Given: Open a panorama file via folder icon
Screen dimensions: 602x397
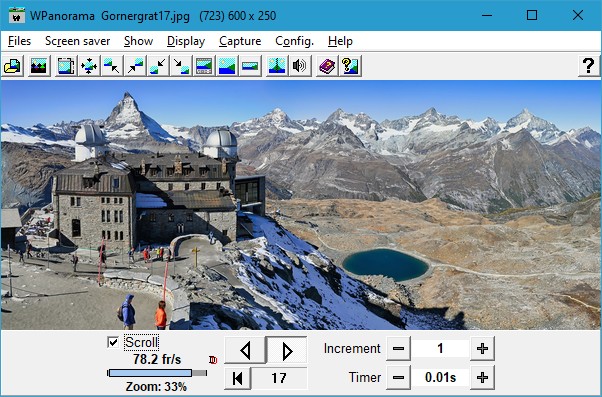Looking at the screenshot, I should pos(13,66).
